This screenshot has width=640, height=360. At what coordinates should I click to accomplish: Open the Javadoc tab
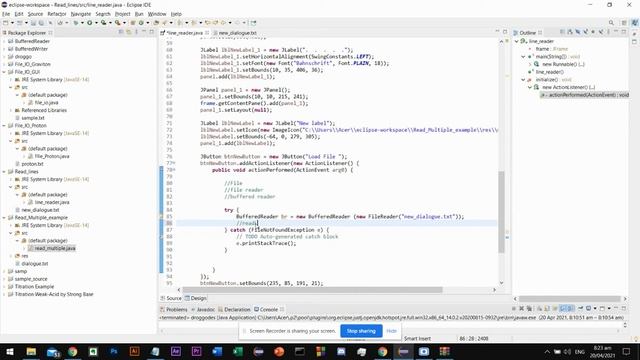203,309
